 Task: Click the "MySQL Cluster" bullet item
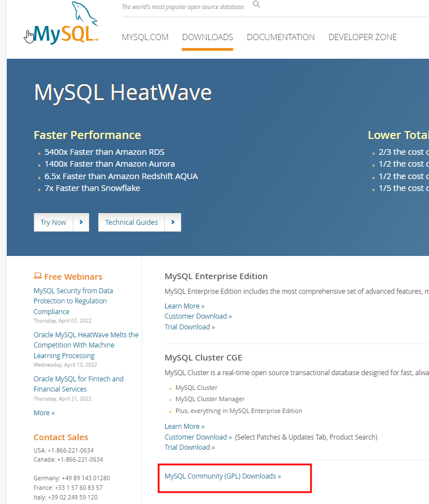click(x=196, y=388)
